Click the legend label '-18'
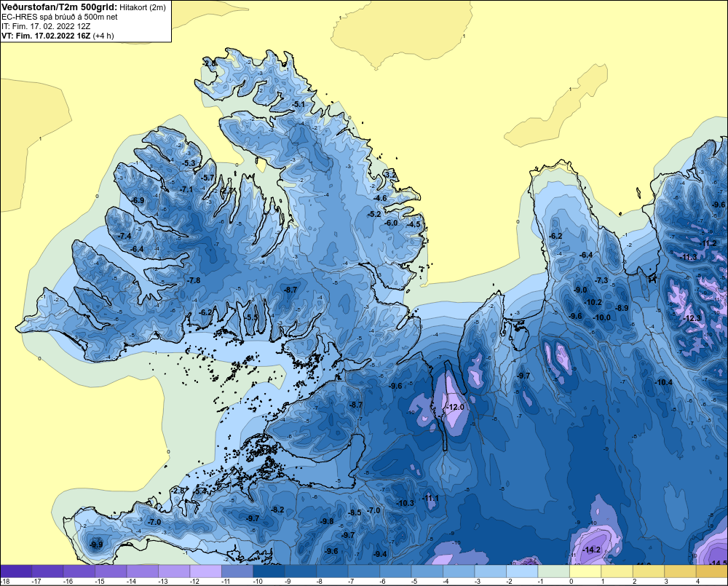This screenshot has height=586, width=728. (6, 582)
